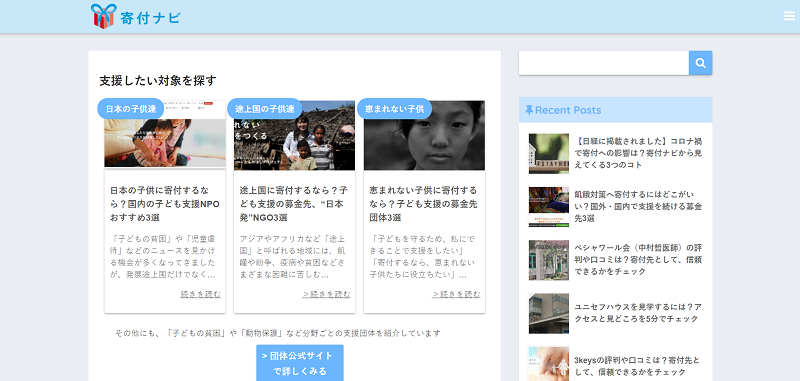Click thumbnail of the 3keys post
The image size is (800, 381).
(x=548, y=364)
